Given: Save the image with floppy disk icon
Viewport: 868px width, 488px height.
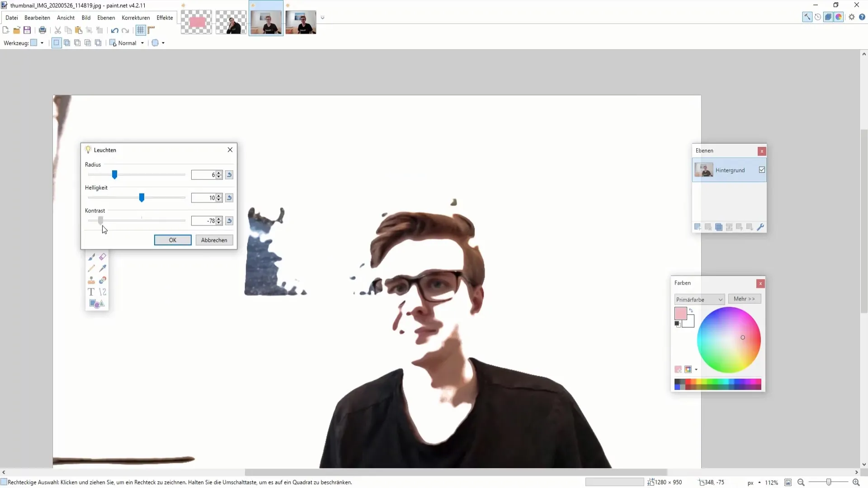Looking at the screenshot, I should (27, 30).
